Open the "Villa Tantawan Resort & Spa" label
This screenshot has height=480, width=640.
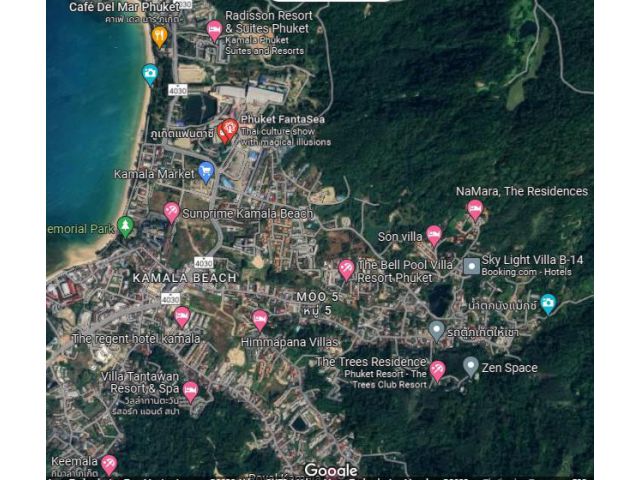click(x=140, y=382)
